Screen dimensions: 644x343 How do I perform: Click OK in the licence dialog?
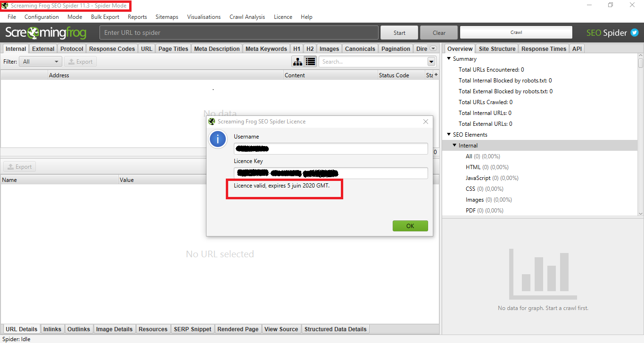[410, 226]
